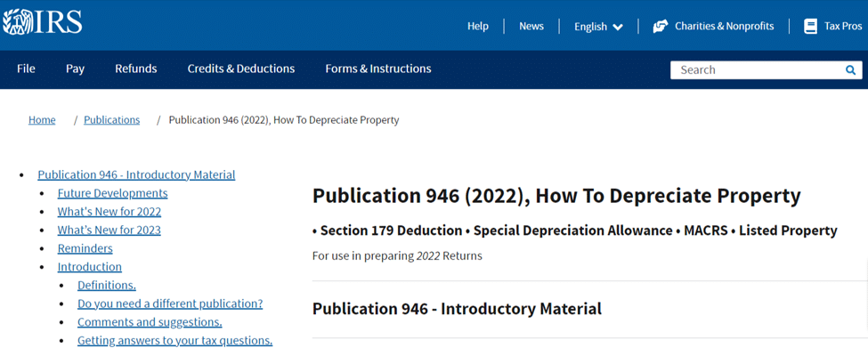This screenshot has width=868, height=348.
Task: Jump to the Introduction section
Action: point(90,267)
